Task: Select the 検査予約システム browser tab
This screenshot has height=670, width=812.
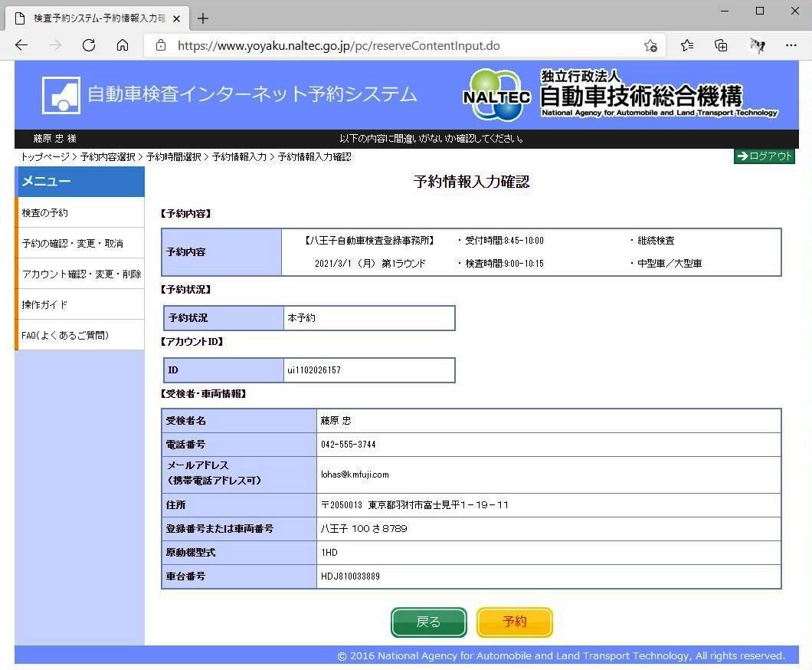Action: [x=97, y=18]
